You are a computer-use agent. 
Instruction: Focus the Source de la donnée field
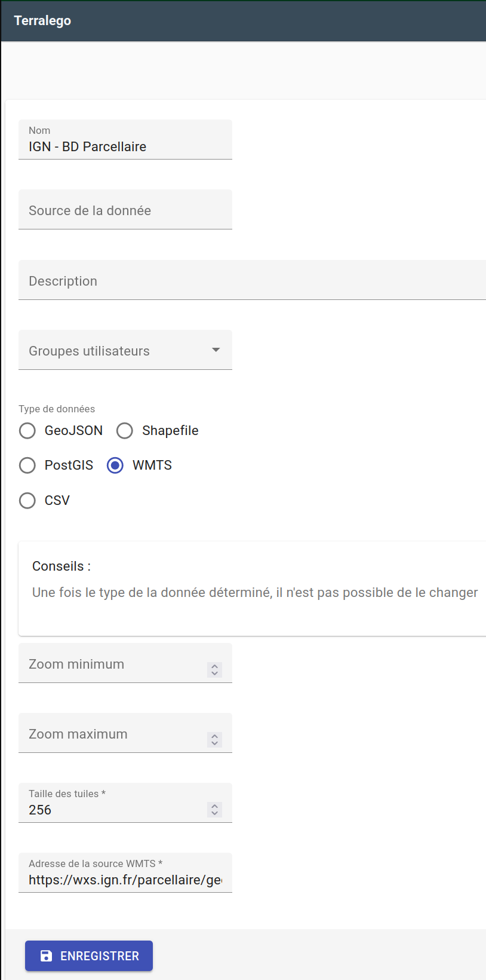click(x=125, y=210)
